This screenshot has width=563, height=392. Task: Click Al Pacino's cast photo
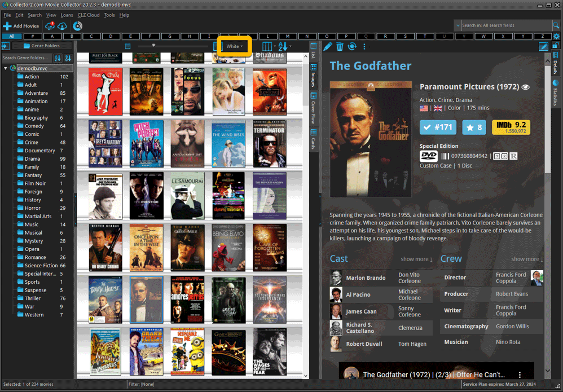[x=336, y=294]
